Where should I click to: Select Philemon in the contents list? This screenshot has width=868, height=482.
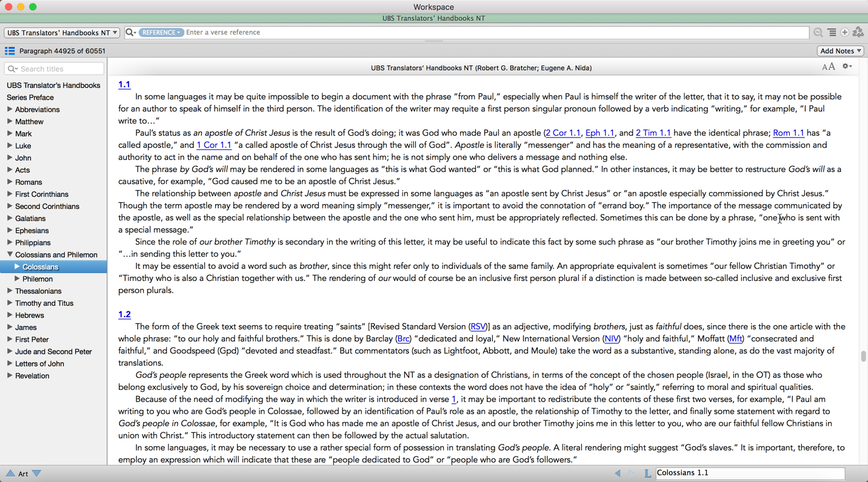point(38,279)
